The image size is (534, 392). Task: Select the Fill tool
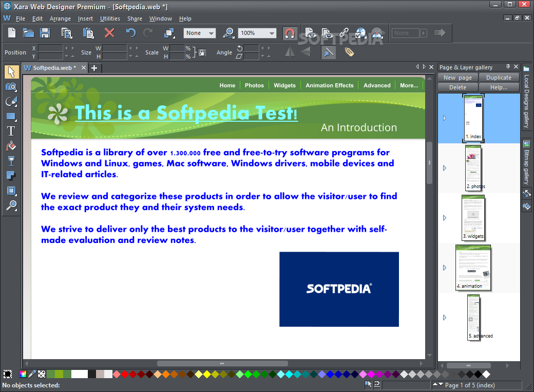[x=11, y=146]
